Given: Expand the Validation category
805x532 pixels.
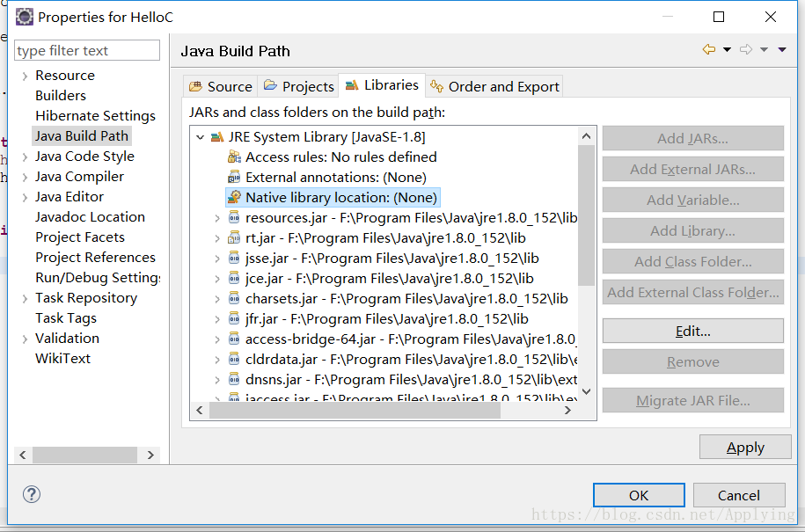Looking at the screenshot, I should [x=25, y=339].
